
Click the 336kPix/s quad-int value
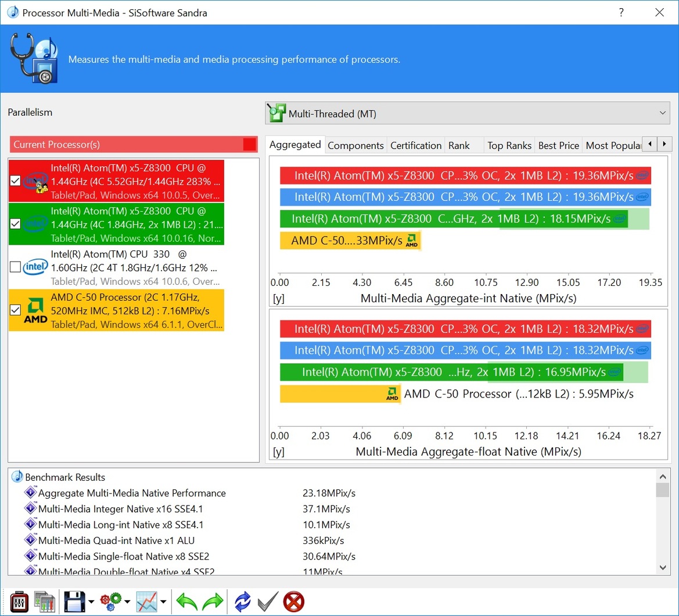click(324, 540)
